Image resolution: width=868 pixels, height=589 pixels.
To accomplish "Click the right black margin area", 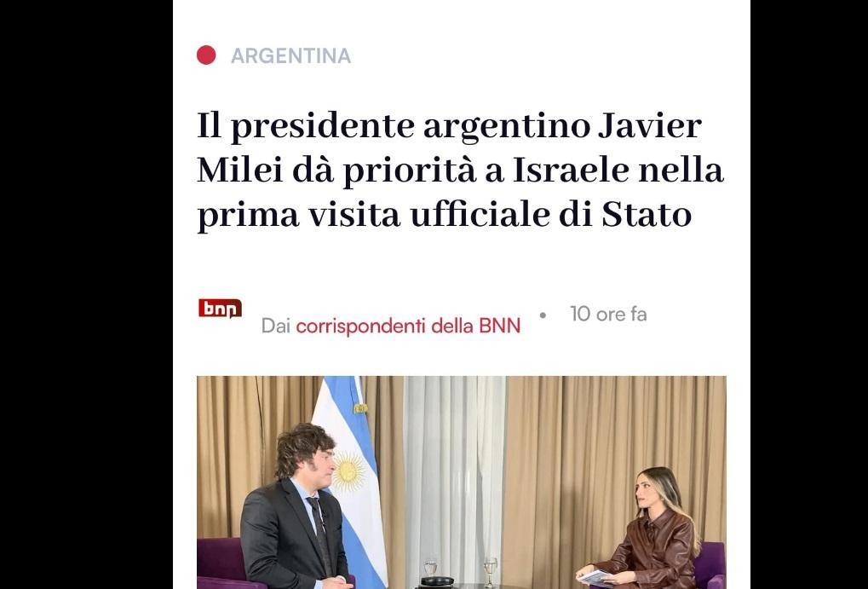I will pyautogui.click(x=809, y=294).
